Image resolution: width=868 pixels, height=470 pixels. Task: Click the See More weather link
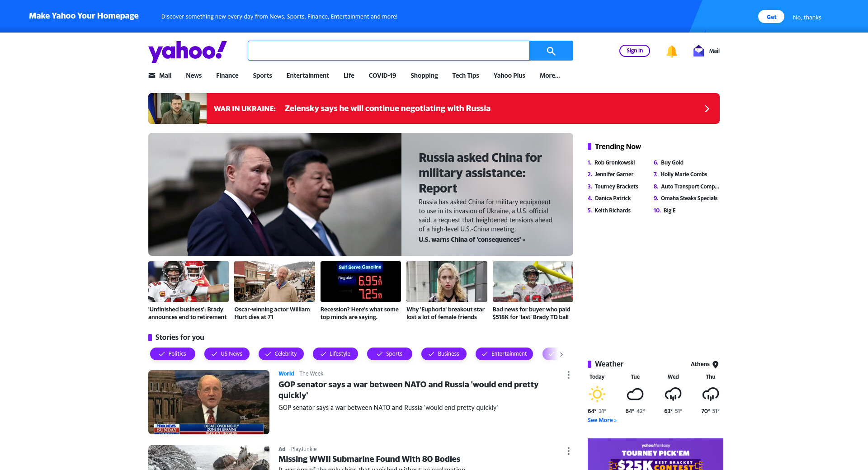tap(602, 420)
